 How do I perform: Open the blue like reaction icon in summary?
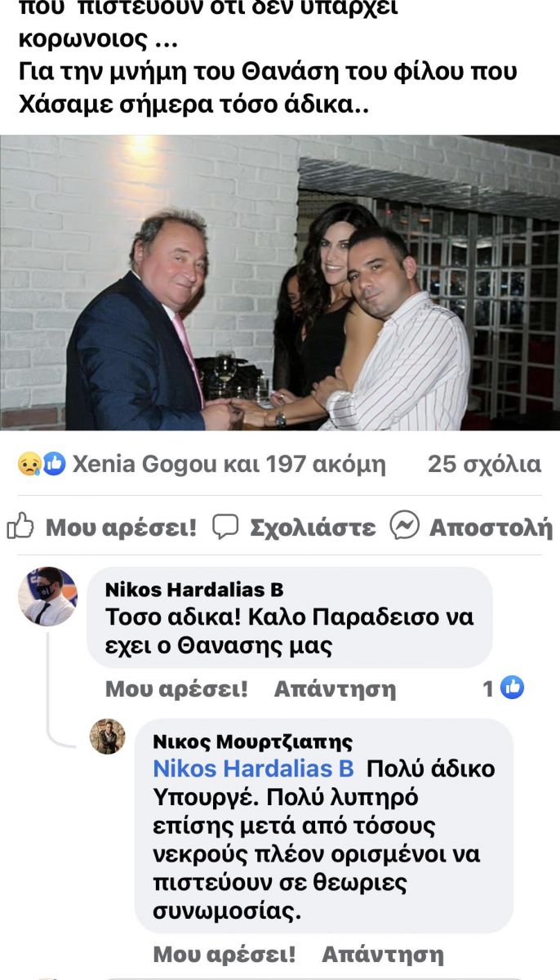[x=54, y=465]
